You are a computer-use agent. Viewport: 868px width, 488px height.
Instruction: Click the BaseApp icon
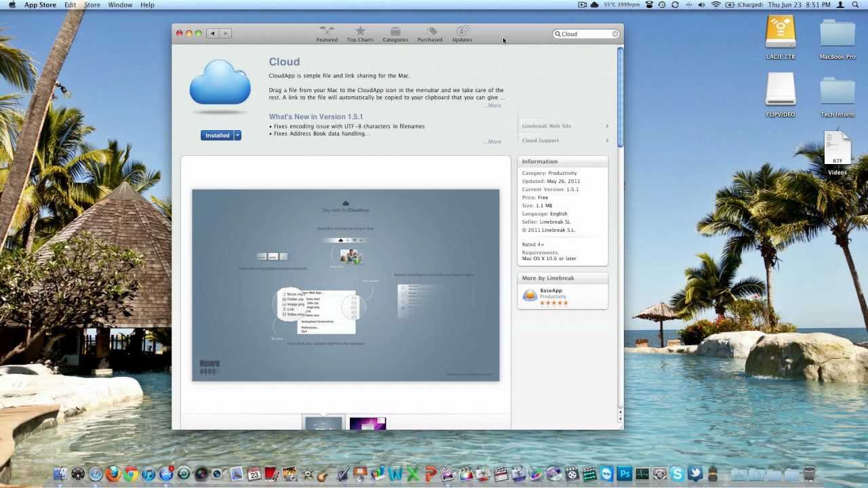point(530,296)
